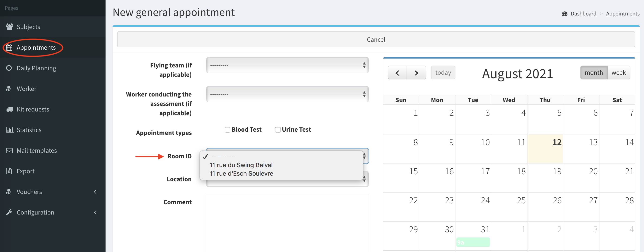644x252 pixels.
Task: Expand the Vouchers sidebar menu
Action: (x=29, y=192)
